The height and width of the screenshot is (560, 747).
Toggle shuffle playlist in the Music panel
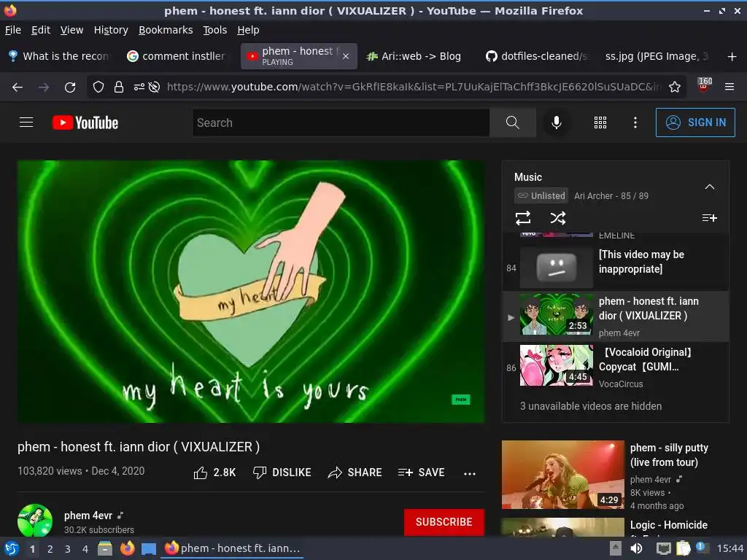558,218
